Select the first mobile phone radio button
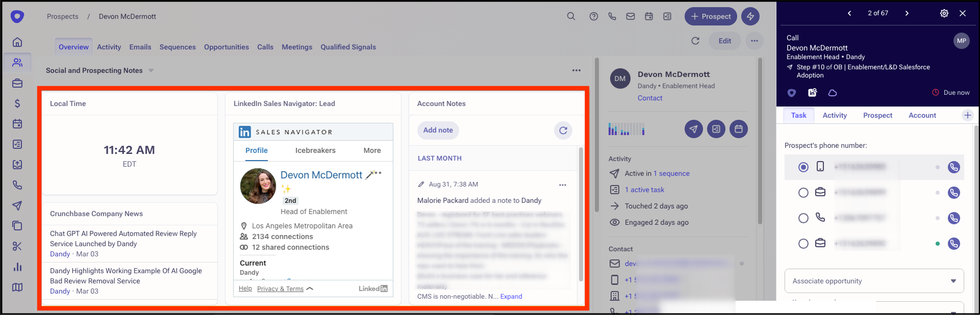This screenshot has height=315, width=980. [x=803, y=167]
